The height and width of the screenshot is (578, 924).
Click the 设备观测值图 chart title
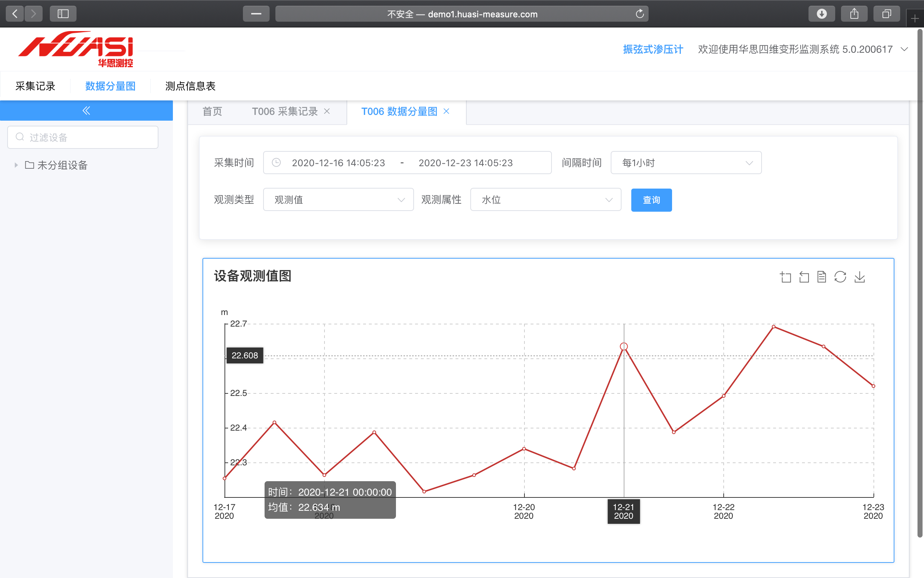click(252, 276)
